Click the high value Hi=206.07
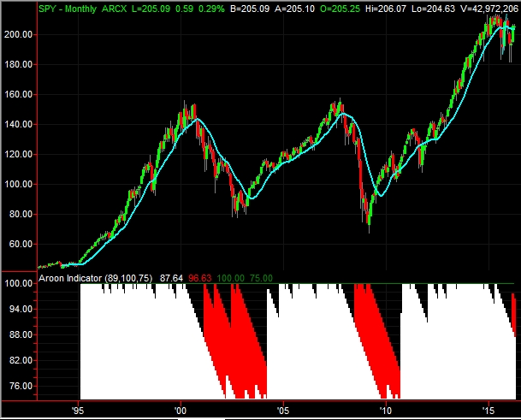 386,9
